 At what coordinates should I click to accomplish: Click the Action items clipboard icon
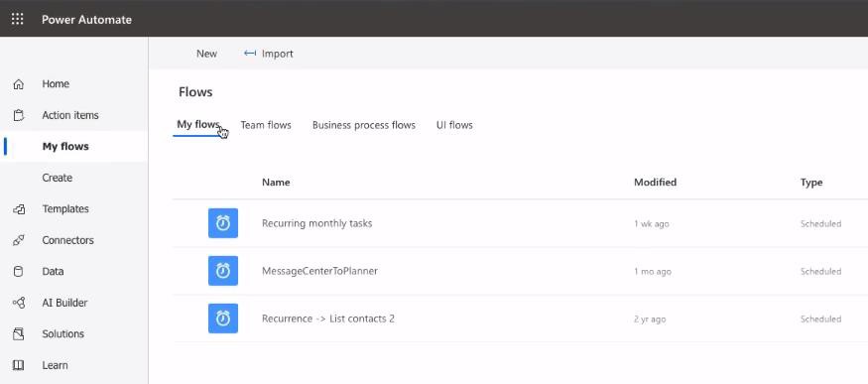(x=18, y=116)
